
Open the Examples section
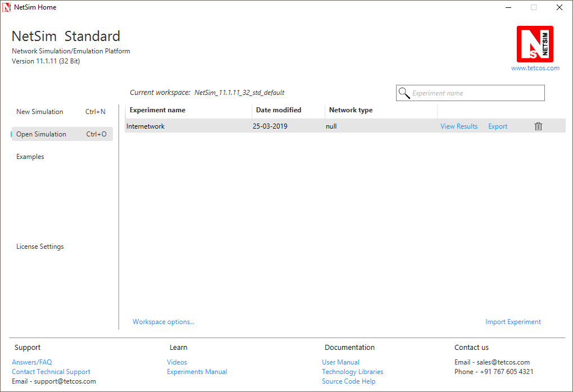coord(30,157)
